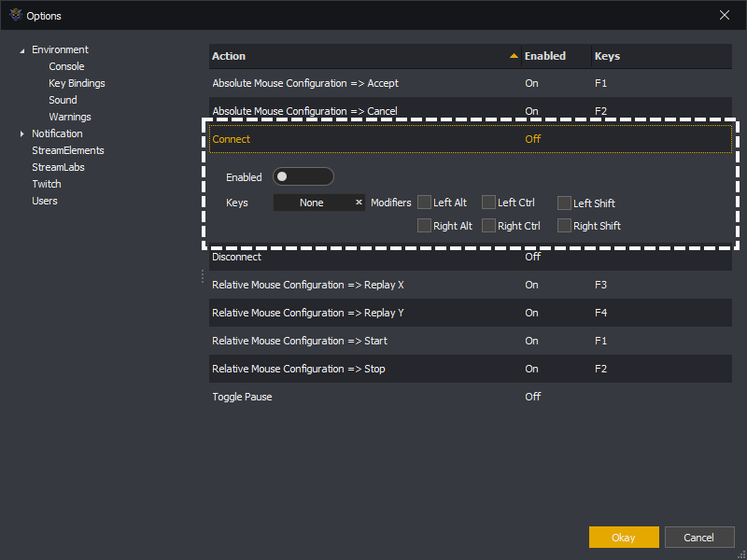Check the Left Ctrl modifier
The height and width of the screenshot is (560, 747).
[488, 203]
